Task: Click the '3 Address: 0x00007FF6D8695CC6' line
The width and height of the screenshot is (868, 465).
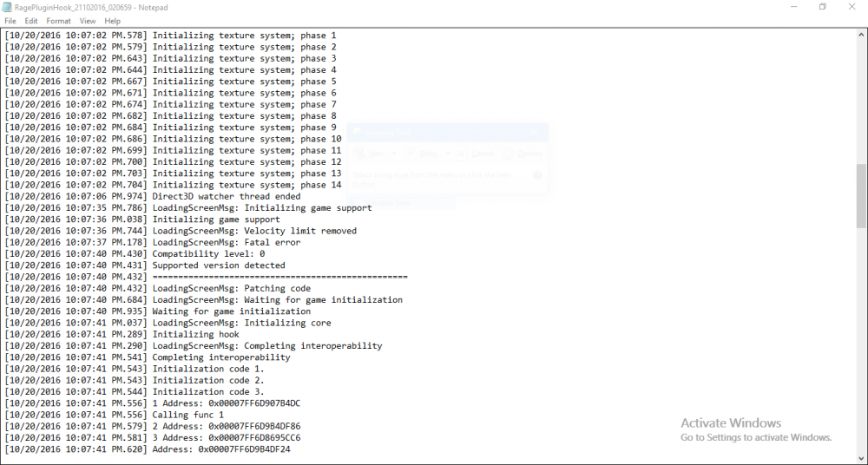Action: (x=153, y=438)
